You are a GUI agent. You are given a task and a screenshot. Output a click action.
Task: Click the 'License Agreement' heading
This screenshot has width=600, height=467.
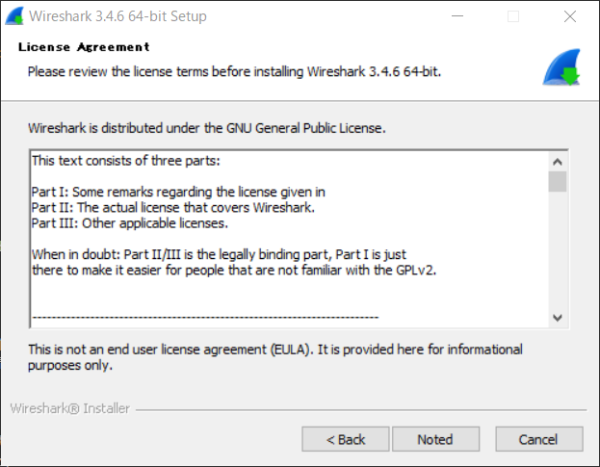[84, 47]
